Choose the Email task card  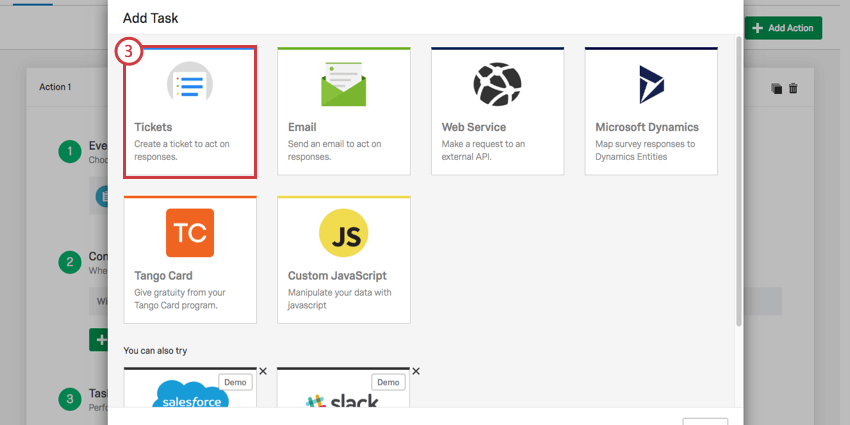coord(344,111)
